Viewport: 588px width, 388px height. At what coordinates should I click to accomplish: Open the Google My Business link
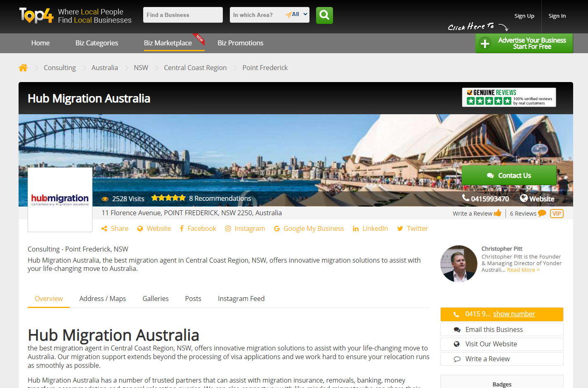pos(309,228)
